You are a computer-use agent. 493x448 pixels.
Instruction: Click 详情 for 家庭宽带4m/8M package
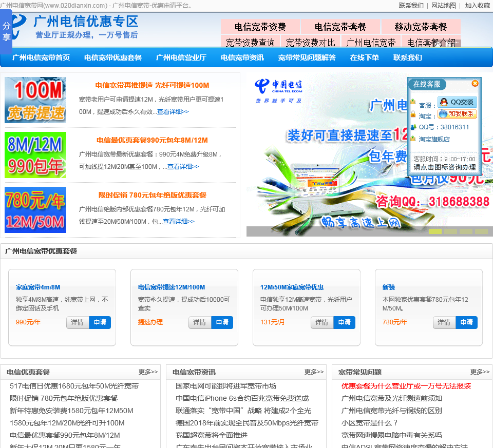pyautogui.click(x=78, y=322)
